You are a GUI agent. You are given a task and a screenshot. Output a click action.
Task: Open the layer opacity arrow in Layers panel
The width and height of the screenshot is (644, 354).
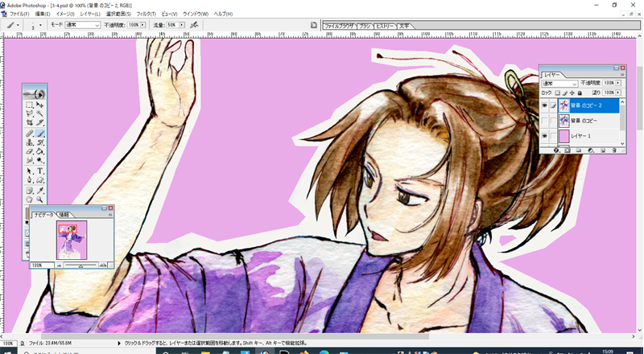pyautogui.click(x=618, y=83)
